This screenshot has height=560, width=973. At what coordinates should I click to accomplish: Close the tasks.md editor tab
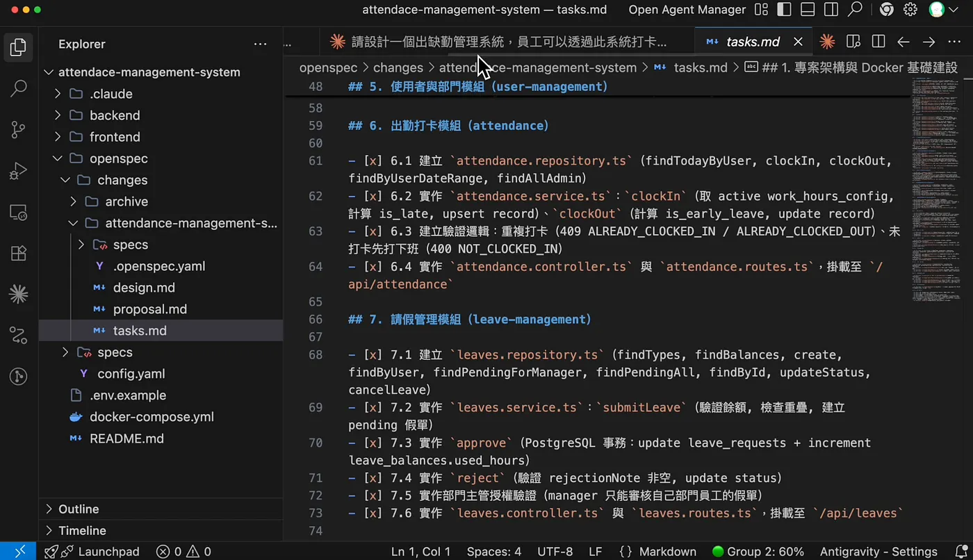798,42
